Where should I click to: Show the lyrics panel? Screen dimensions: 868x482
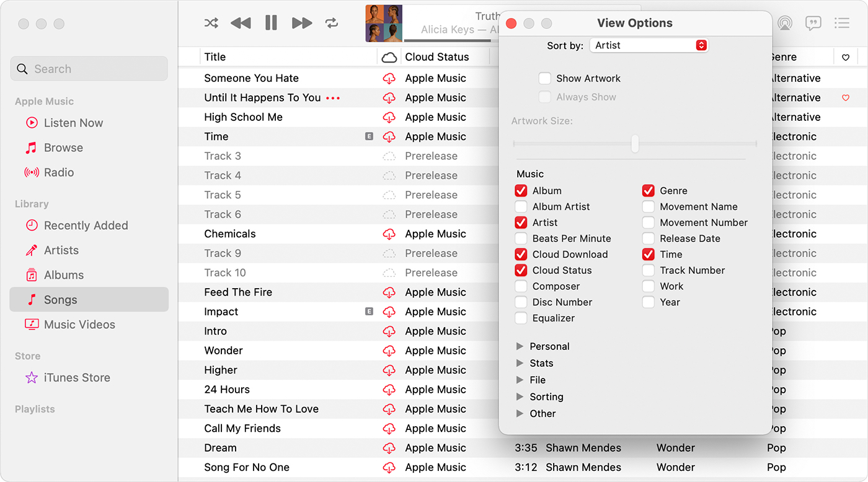[813, 24]
